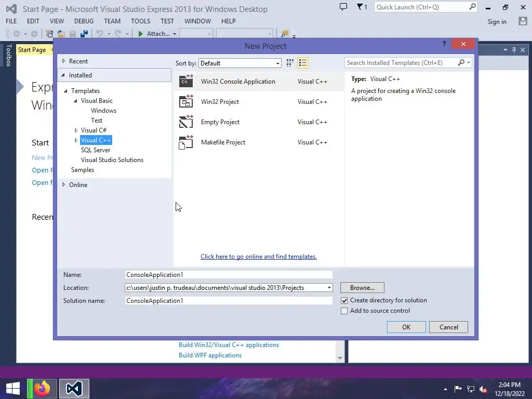Switch to the Start Page tab
Screen dimensions: 532x399
pyautogui.click(x=32, y=50)
